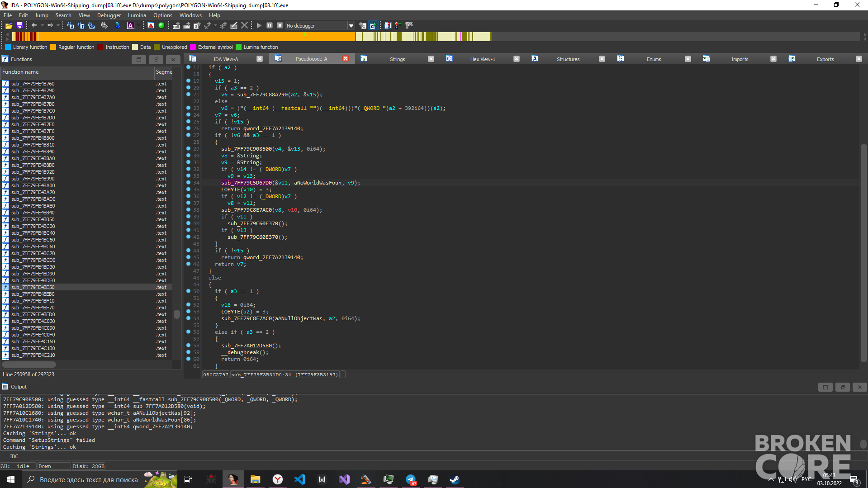The height and width of the screenshot is (488, 868).
Task: Click the purple 'A' text view icon
Action: click(131, 26)
